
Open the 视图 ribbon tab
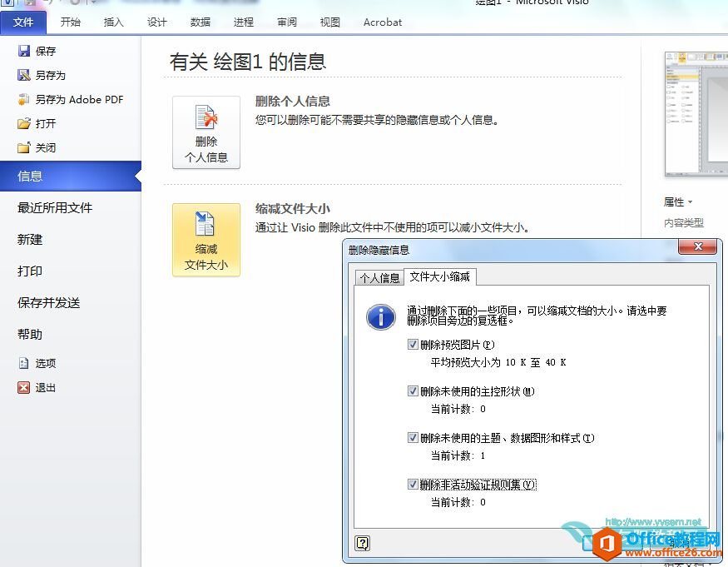pyautogui.click(x=330, y=22)
